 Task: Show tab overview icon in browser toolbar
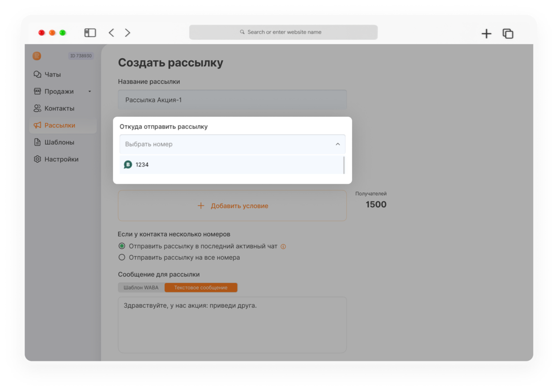[508, 33]
